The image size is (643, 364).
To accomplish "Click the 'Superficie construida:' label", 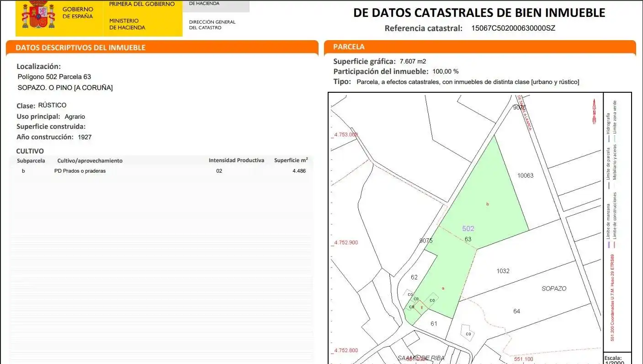I will point(51,127).
